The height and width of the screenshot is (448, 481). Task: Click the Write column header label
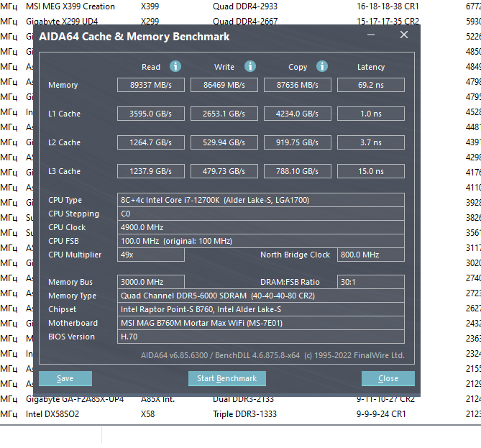tap(224, 67)
